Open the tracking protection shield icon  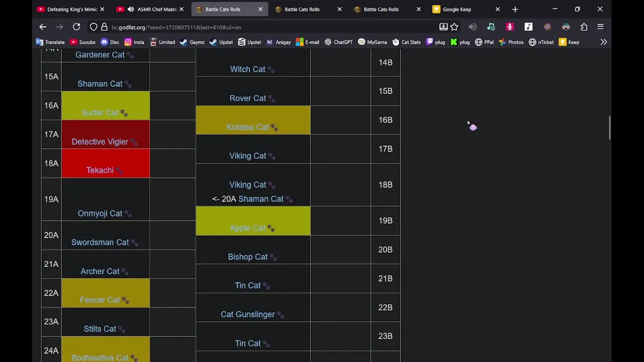[x=94, y=27]
